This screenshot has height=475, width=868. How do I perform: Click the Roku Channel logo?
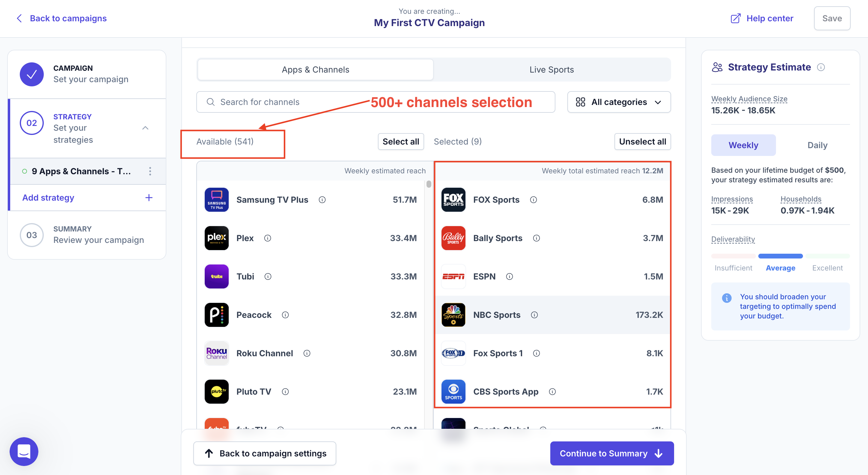tap(217, 353)
